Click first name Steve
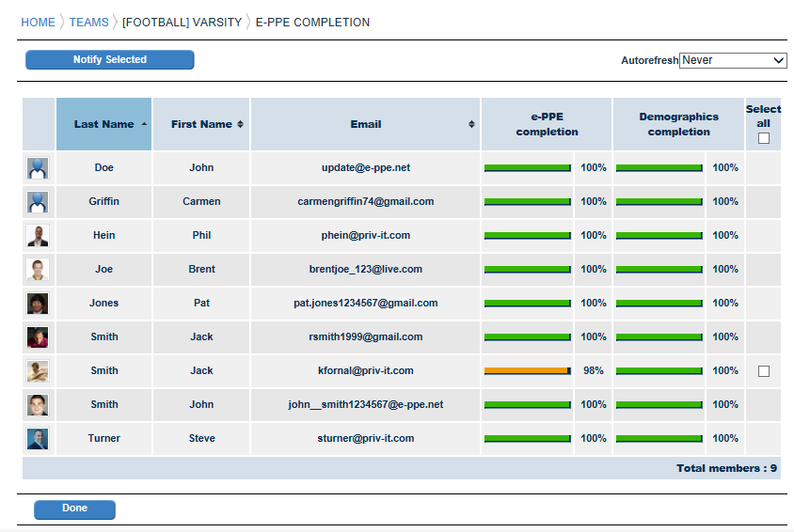794x532 pixels. [201, 438]
